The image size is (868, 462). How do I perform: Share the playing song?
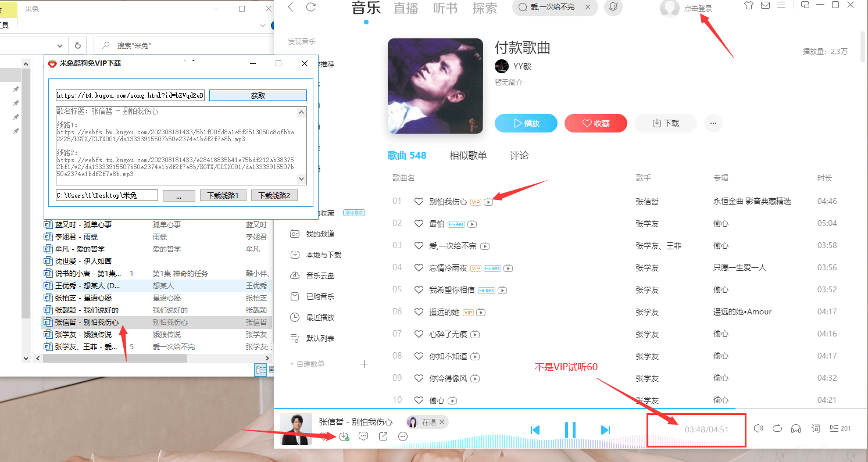tap(383, 436)
